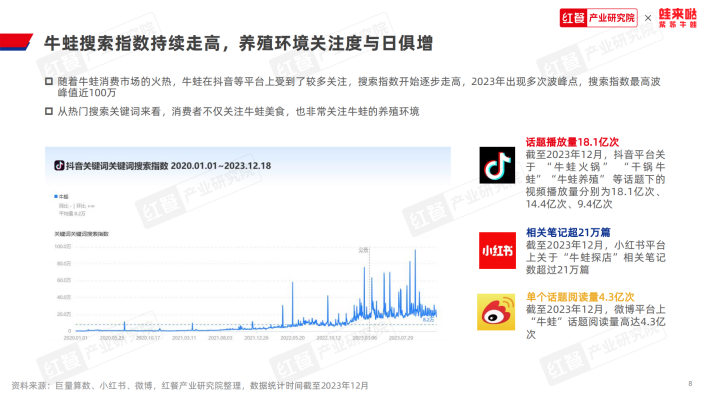Viewport: 710px width, 399px height.
Task: Click the small Douyin icon in chart title
Action: [x=59, y=166]
